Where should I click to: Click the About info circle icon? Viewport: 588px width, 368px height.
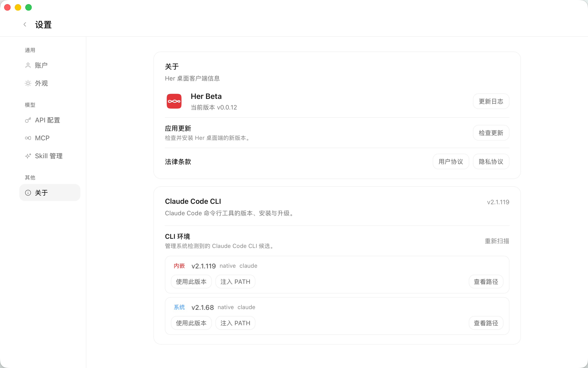28,193
